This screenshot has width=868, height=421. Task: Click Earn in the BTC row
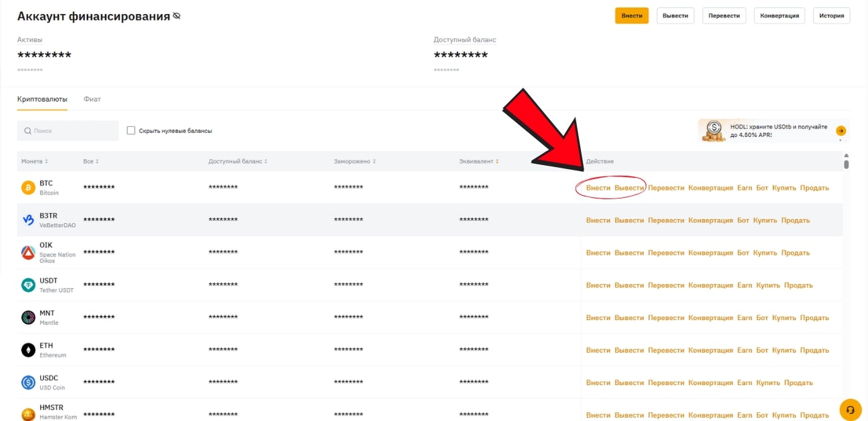(x=744, y=188)
